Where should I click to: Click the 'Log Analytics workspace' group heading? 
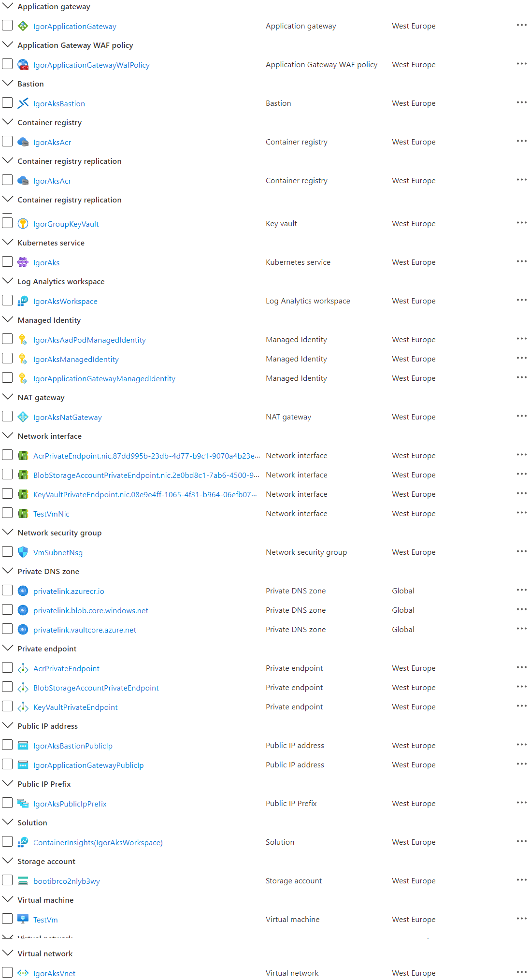coord(61,281)
